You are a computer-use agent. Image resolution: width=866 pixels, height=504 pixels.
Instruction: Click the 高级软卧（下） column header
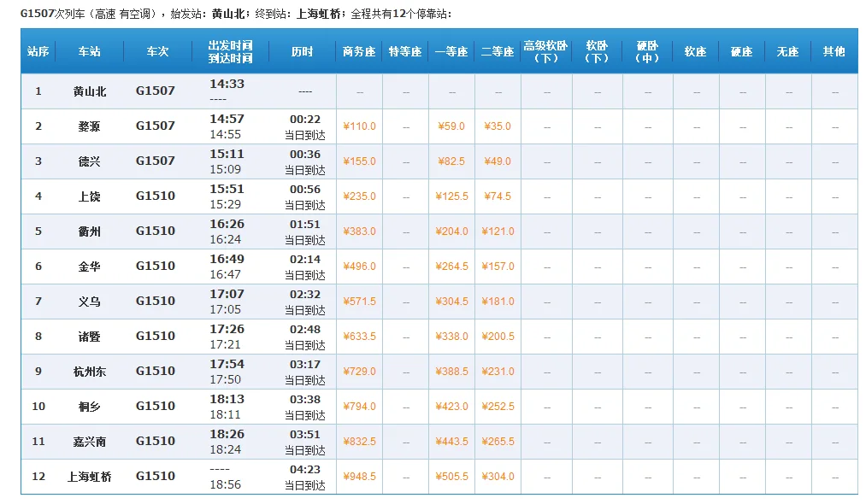pos(546,51)
